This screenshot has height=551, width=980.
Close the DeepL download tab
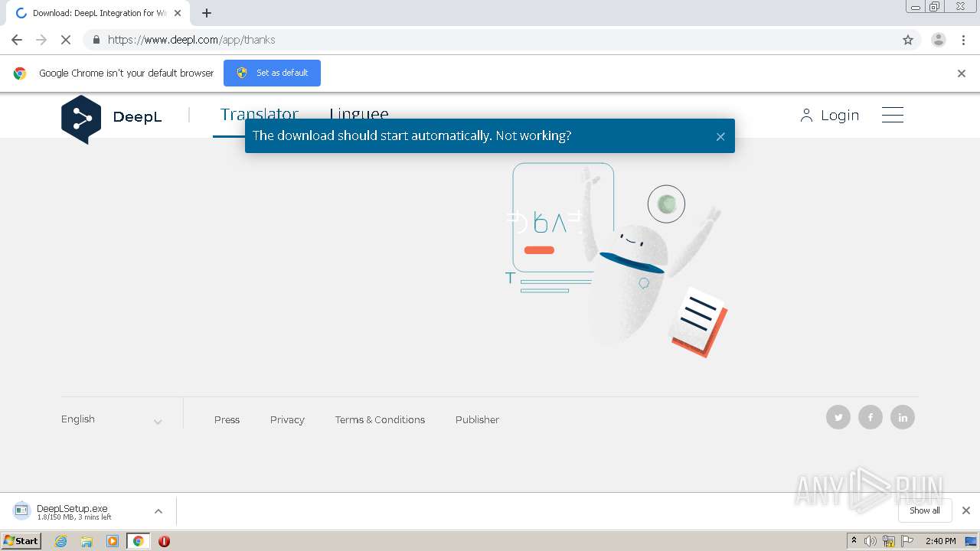coord(178,13)
